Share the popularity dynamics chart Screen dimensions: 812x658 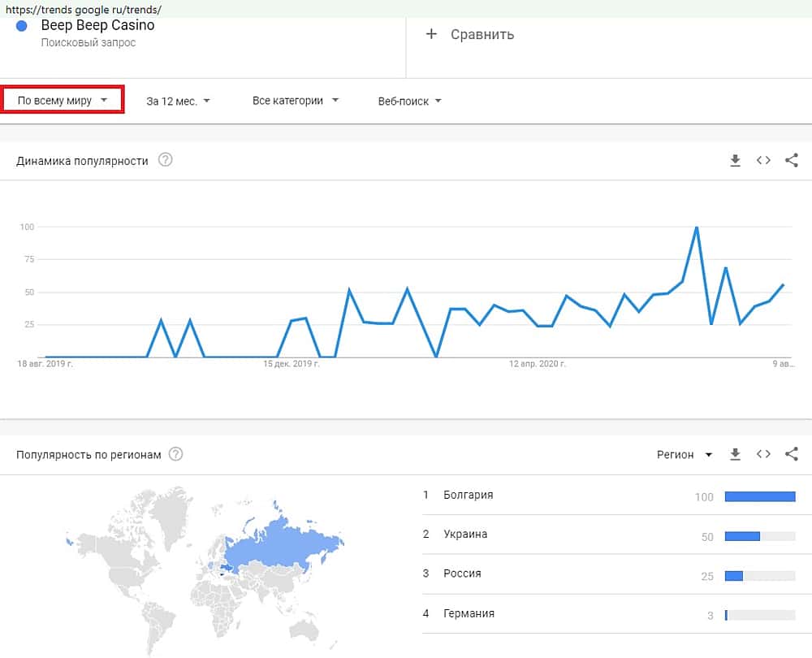792,161
